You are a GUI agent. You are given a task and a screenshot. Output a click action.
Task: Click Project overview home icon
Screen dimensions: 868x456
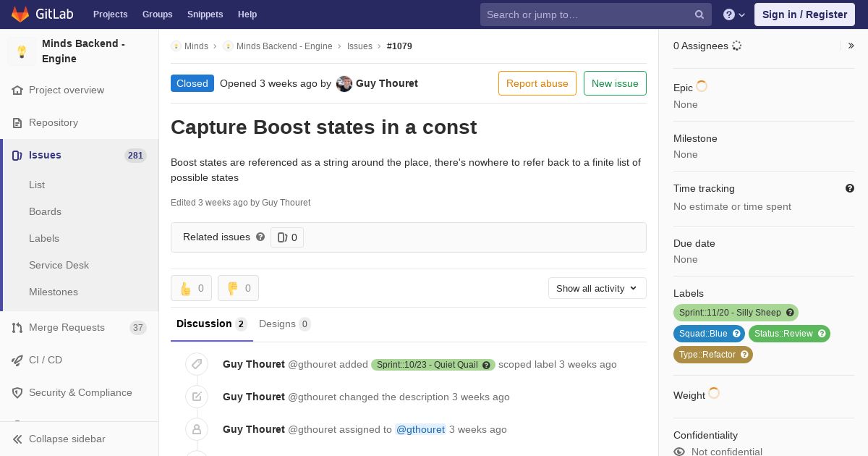17,90
